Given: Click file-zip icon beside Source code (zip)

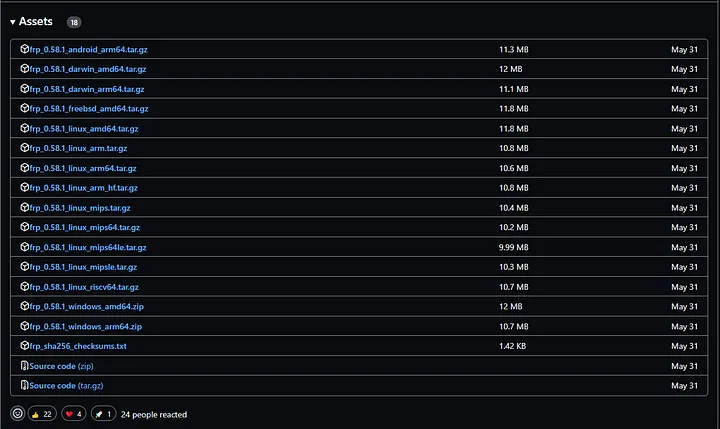Looking at the screenshot, I should point(25,366).
